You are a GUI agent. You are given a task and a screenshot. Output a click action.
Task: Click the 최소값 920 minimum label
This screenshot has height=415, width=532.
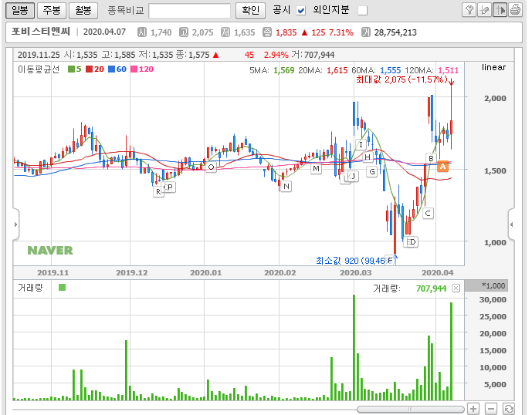[354, 261]
